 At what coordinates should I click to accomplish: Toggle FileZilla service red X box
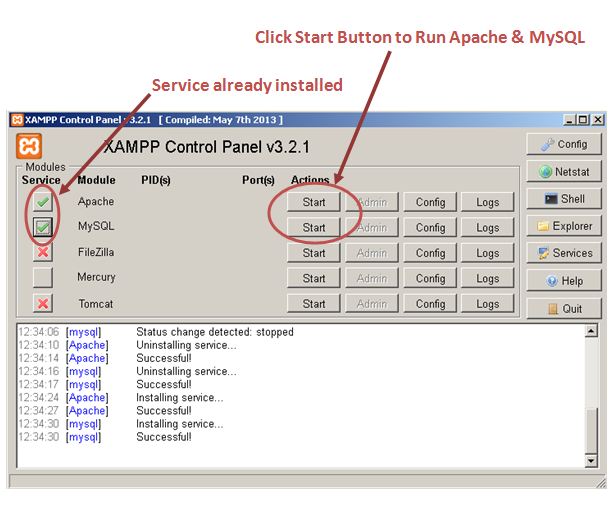[x=42, y=252]
